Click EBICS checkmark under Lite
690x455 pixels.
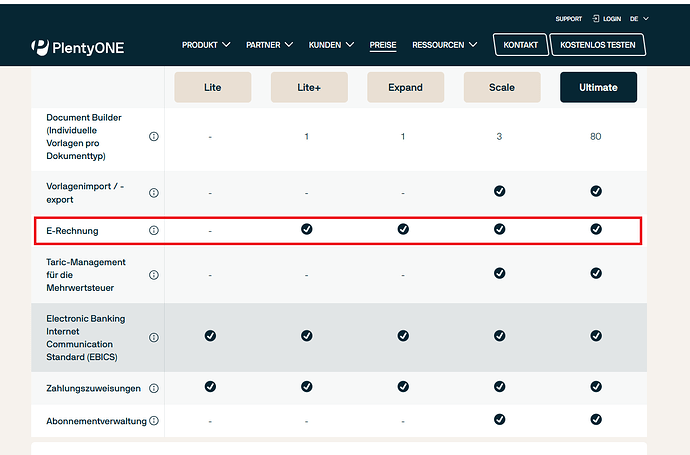tap(210, 336)
